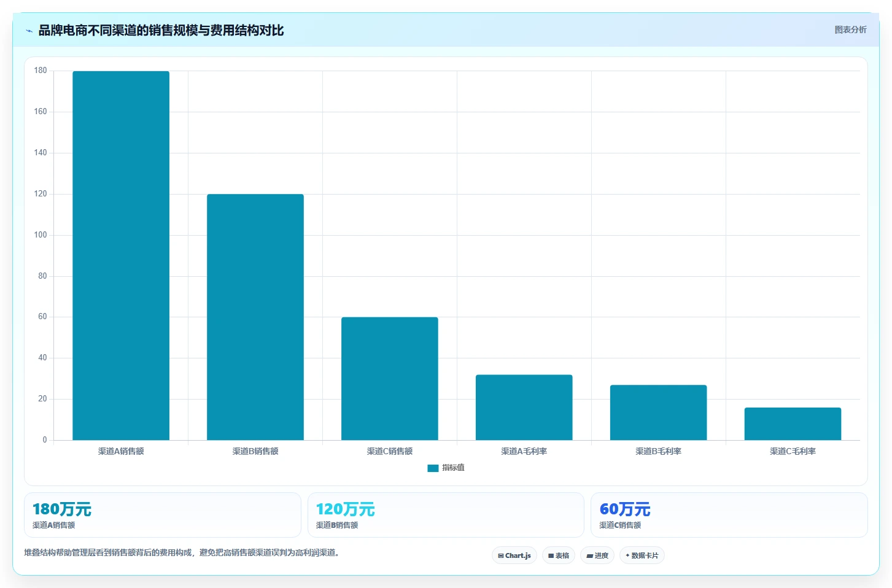Click the chart icon beside the title

pyautogui.click(x=29, y=31)
